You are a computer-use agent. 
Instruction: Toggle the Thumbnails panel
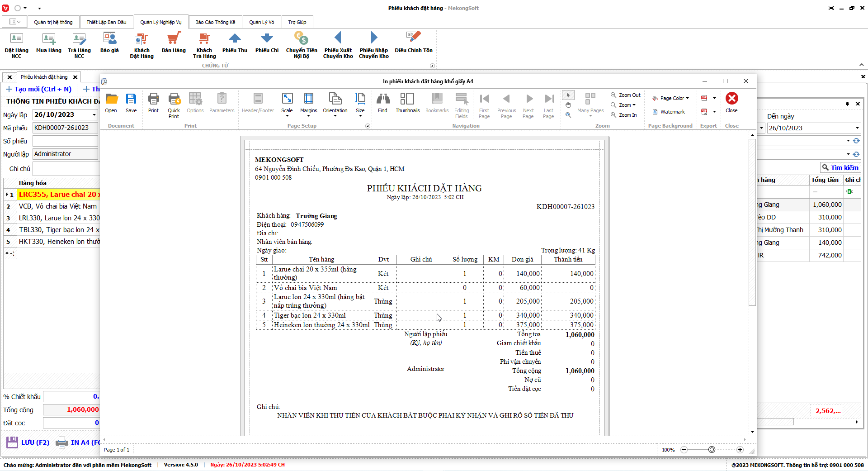407,103
